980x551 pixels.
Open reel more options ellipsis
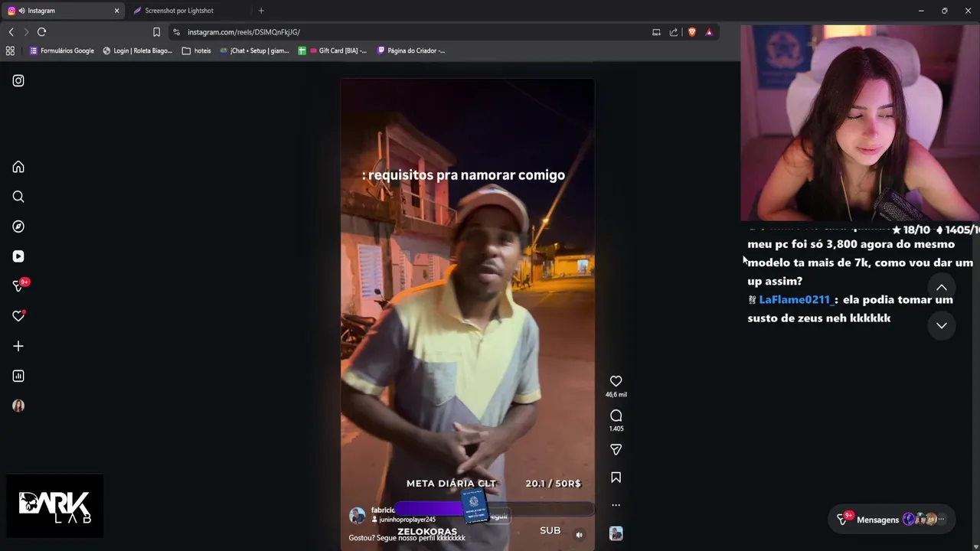[x=616, y=505]
